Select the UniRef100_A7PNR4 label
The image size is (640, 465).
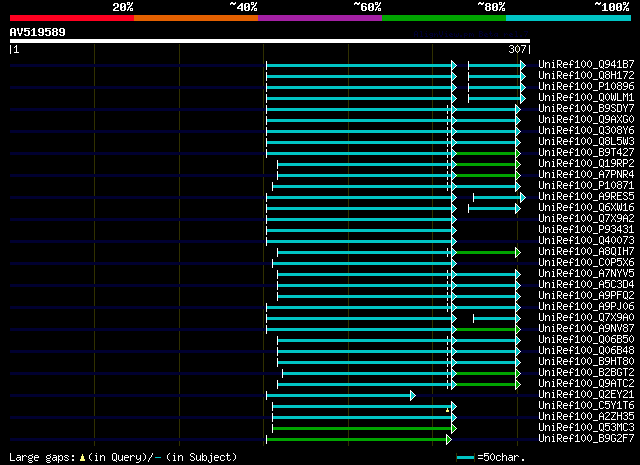(x=586, y=174)
